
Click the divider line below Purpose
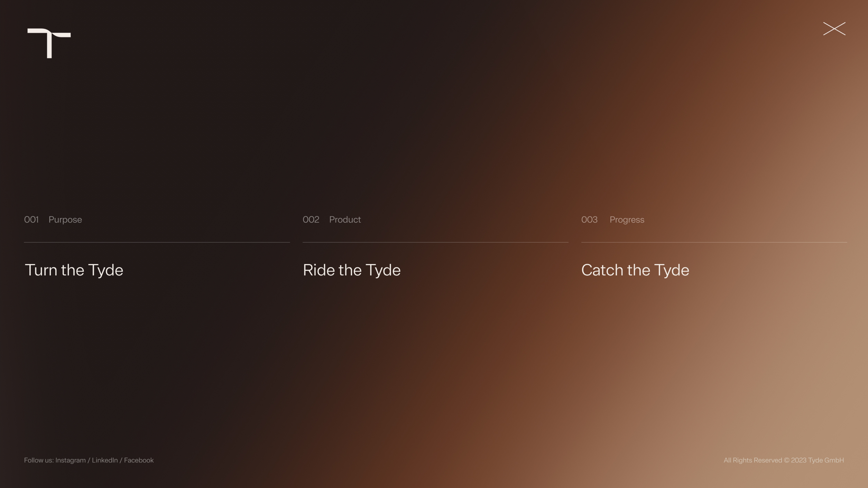(157, 242)
